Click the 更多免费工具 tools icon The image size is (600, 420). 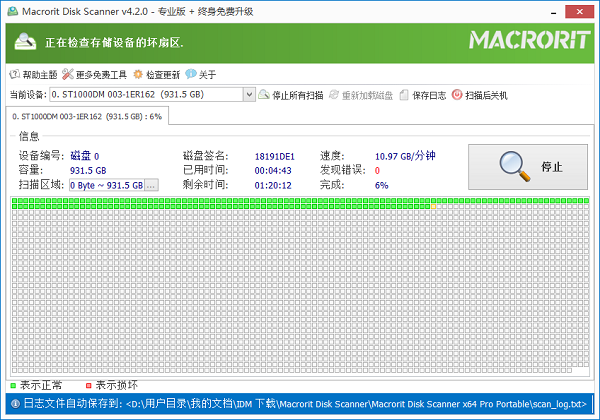pyautogui.click(x=67, y=74)
